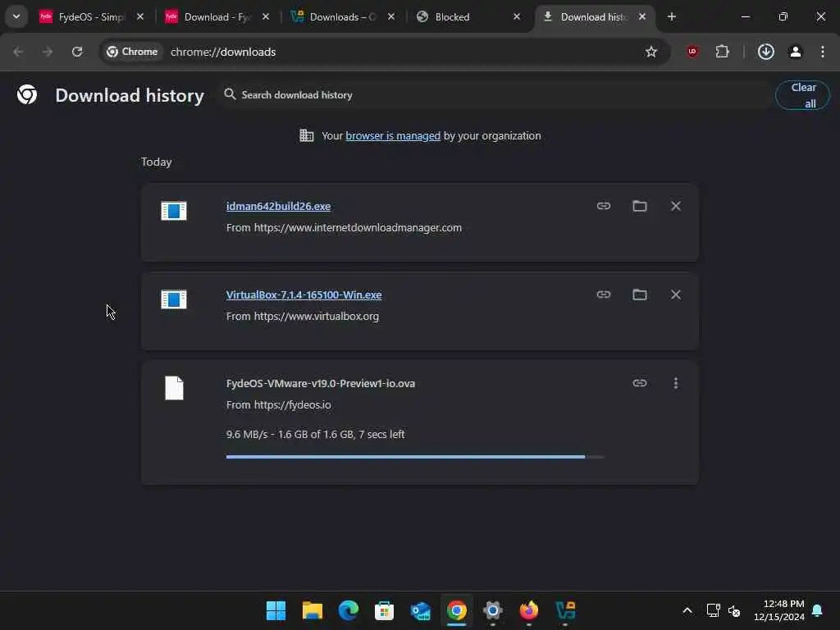The height and width of the screenshot is (630, 840).
Task: Close the 'Download - Fy' tab
Action: pos(266,17)
